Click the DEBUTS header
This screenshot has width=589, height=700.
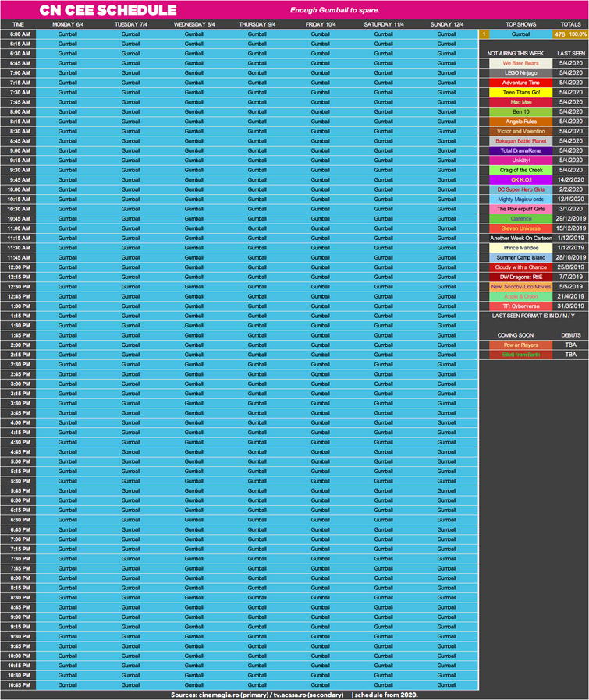coord(571,335)
